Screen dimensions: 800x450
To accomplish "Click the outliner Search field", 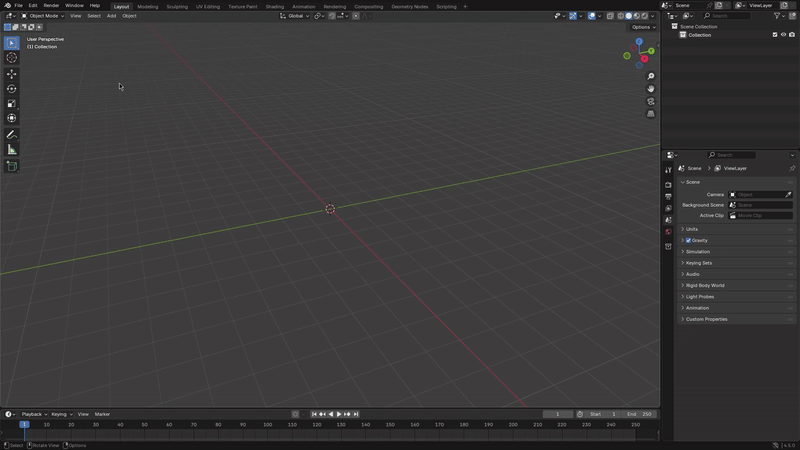I will pos(727,16).
